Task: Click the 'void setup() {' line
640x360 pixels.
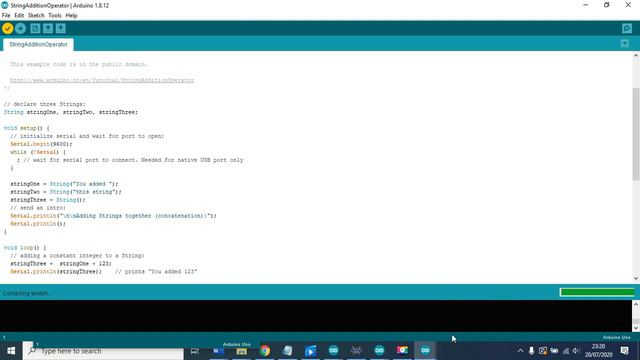Action: (x=27, y=128)
